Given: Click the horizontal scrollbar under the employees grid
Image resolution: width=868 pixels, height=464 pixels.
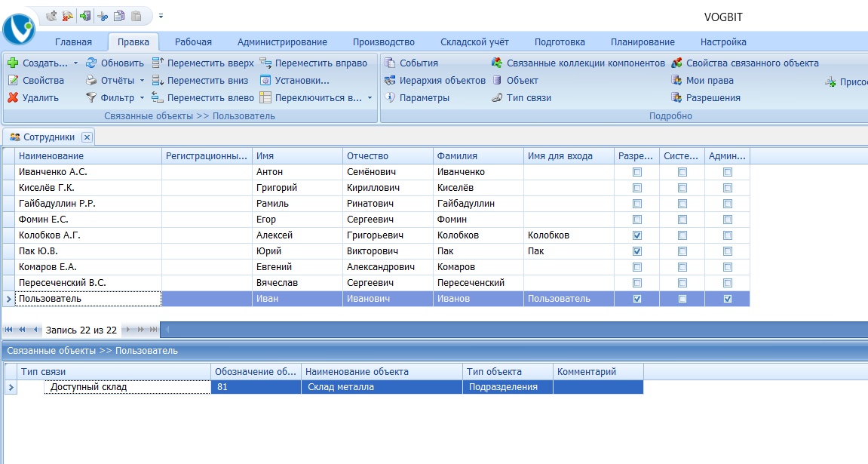Looking at the screenshot, I should [513, 330].
